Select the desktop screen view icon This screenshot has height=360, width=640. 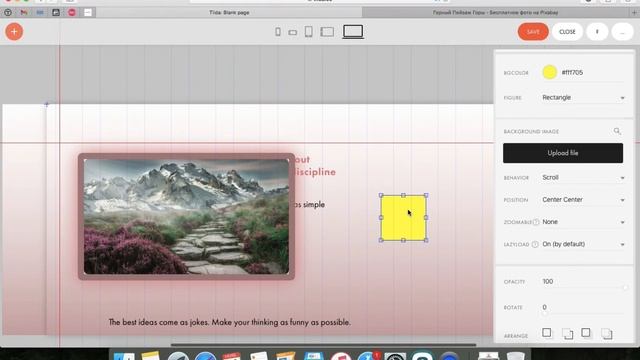pyautogui.click(x=353, y=32)
